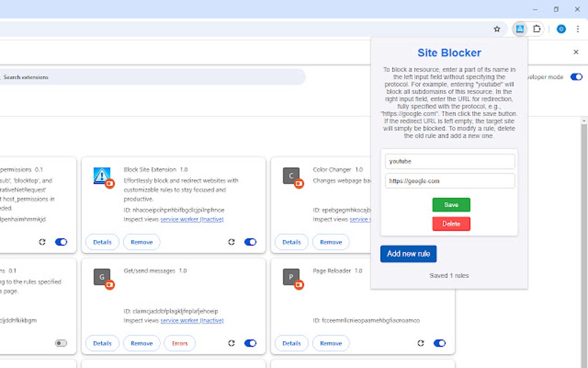Disable the Page Reloader extension
Screen dimensions: 588x368
(x=439, y=343)
